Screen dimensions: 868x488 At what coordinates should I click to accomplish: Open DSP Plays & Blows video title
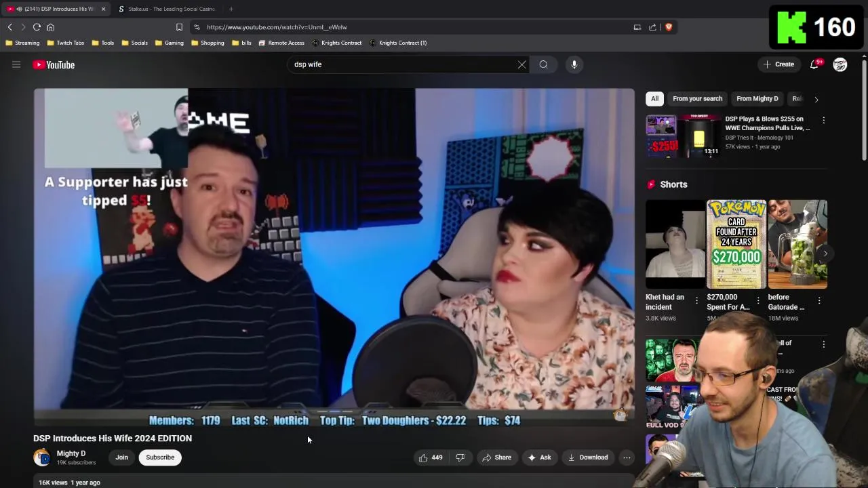pos(768,123)
